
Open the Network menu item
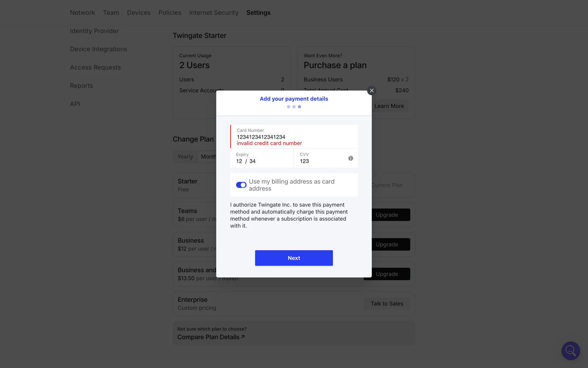(82, 13)
